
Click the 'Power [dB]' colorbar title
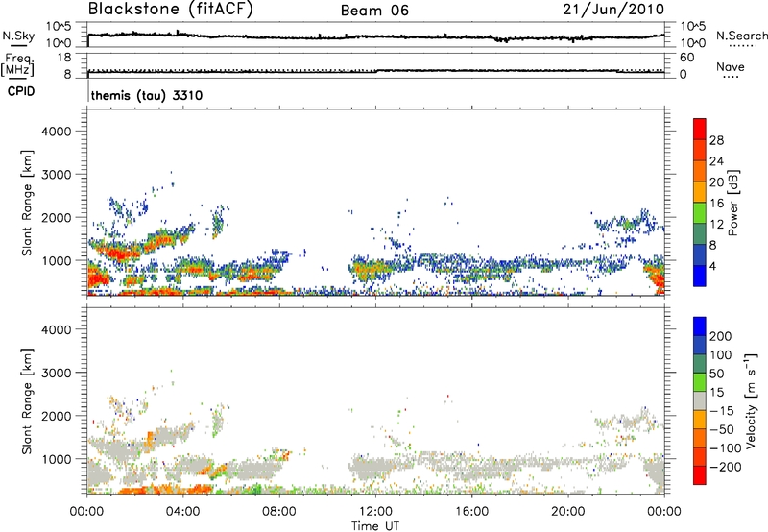coord(732,203)
